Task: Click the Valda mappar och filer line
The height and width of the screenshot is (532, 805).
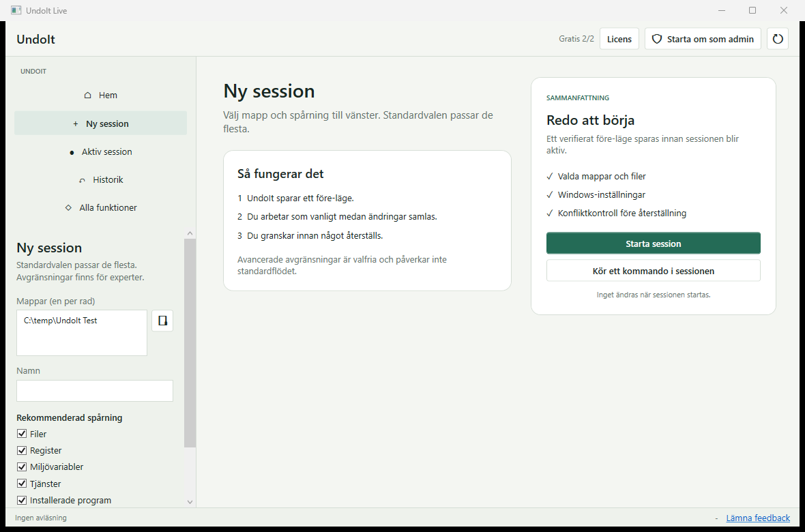Action: pyautogui.click(x=596, y=176)
